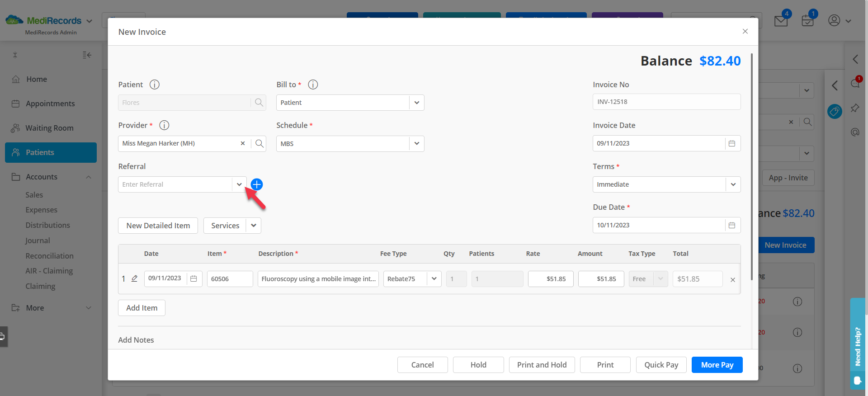
Task: Open the mail notifications icon
Action: [x=781, y=21]
